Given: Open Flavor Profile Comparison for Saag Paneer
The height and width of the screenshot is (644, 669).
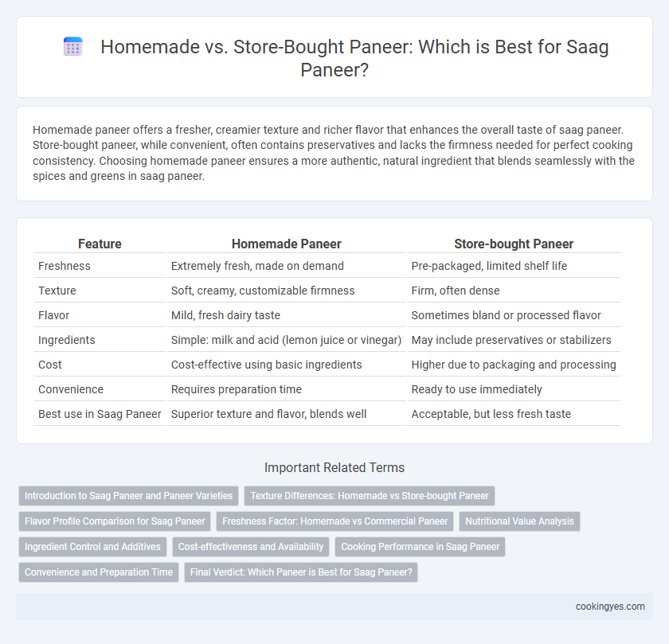Looking at the screenshot, I should pyautogui.click(x=115, y=521).
